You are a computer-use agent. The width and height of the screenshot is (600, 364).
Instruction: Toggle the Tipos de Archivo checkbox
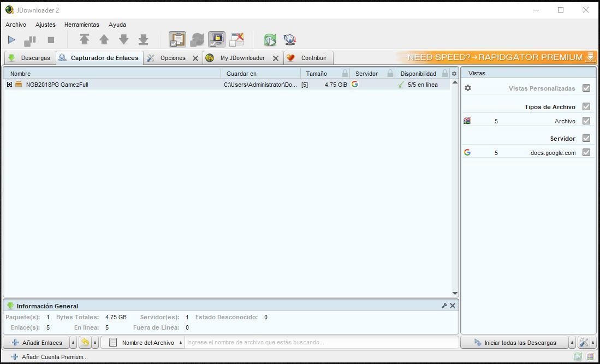coord(586,106)
